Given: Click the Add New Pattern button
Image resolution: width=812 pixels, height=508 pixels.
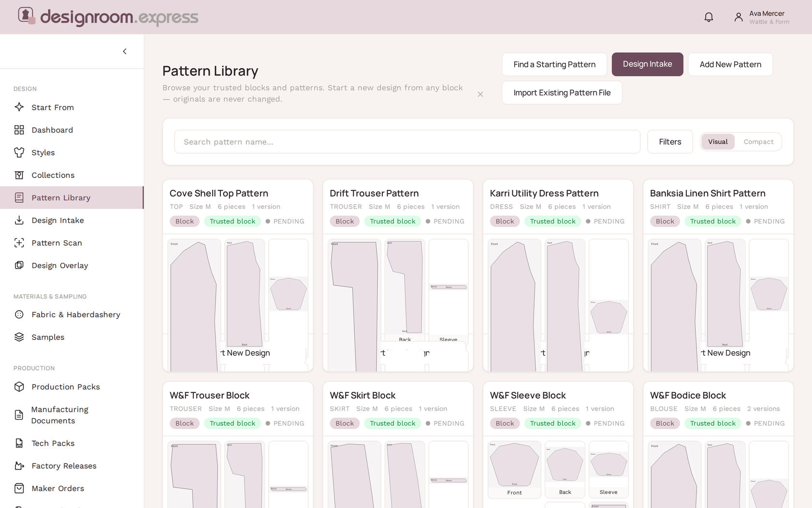Looking at the screenshot, I should 730,64.
